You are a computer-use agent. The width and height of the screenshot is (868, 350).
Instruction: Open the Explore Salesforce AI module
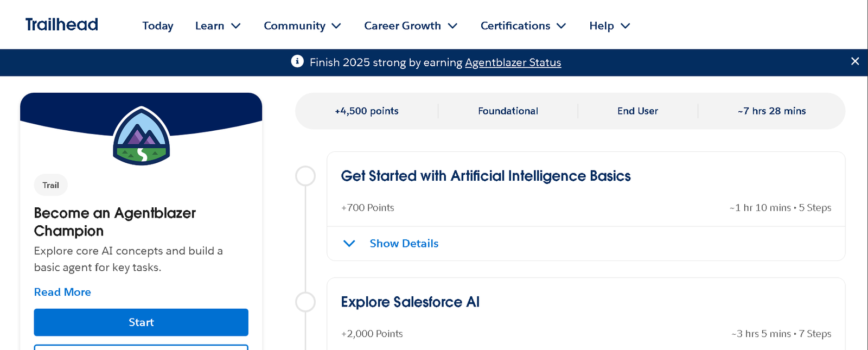[410, 302]
